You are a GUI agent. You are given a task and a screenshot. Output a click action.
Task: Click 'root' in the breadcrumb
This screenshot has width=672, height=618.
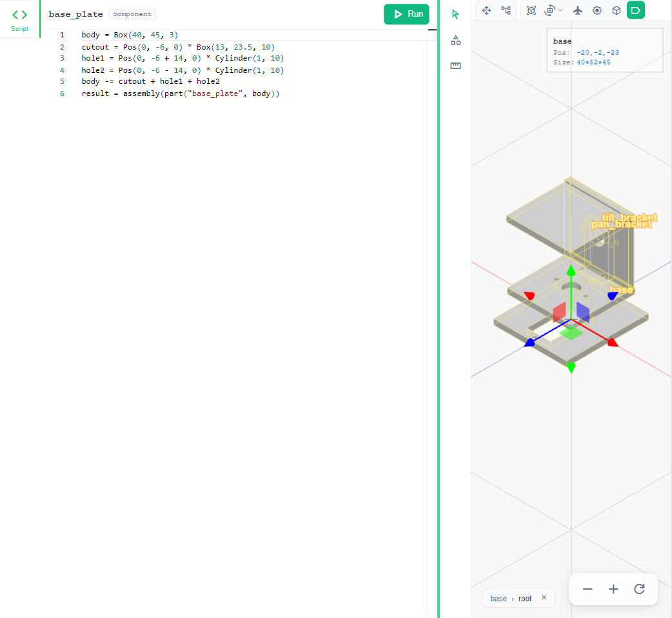[x=525, y=598]
